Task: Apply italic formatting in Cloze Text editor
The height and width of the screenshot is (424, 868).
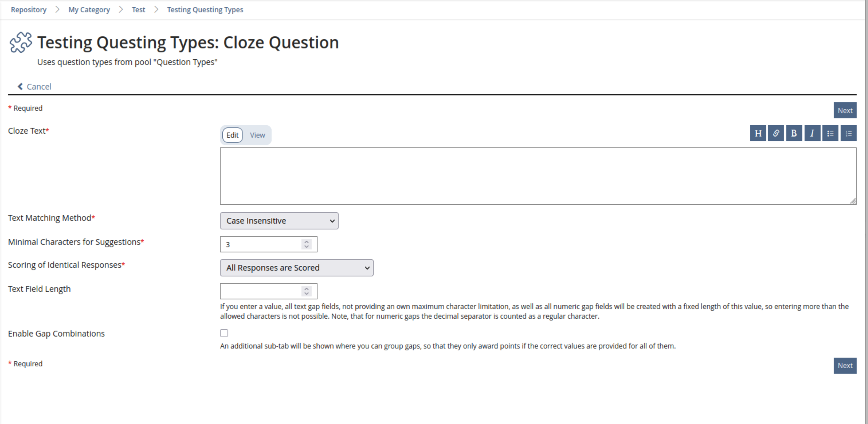Action: (x=812, y=133)
